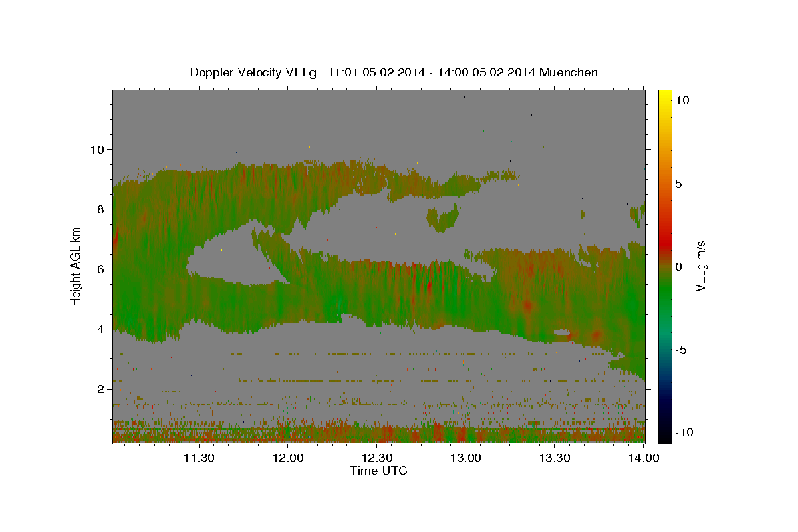Click the 12:00 time tick label
798x532 pixels.
click(x=288, y=458)
